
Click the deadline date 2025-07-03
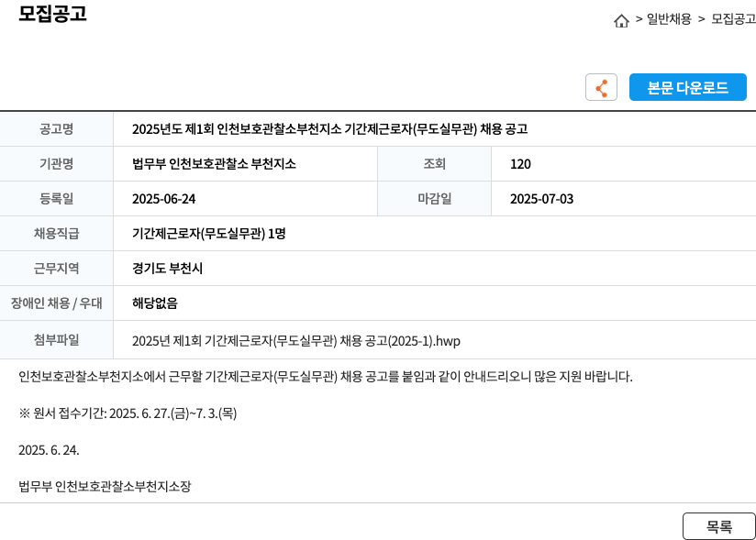coord(541,199)
